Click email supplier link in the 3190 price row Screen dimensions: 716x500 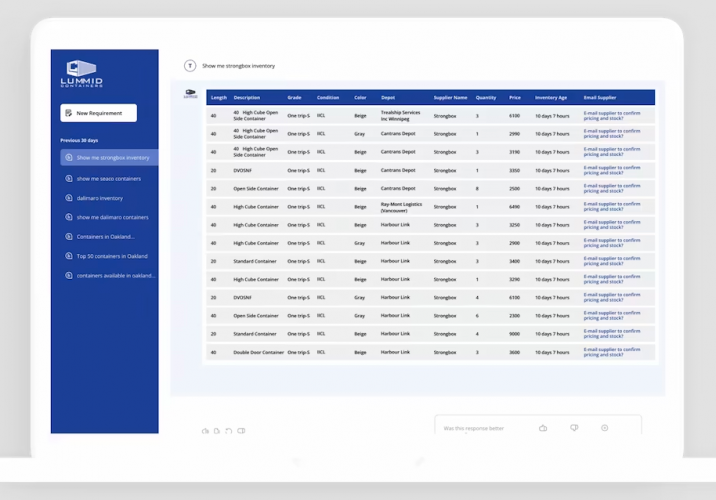[612, 152]
